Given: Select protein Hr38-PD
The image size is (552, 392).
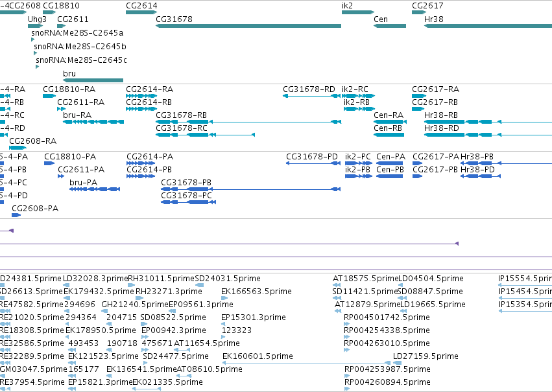Looking at the screenshot, I should 477,170.
